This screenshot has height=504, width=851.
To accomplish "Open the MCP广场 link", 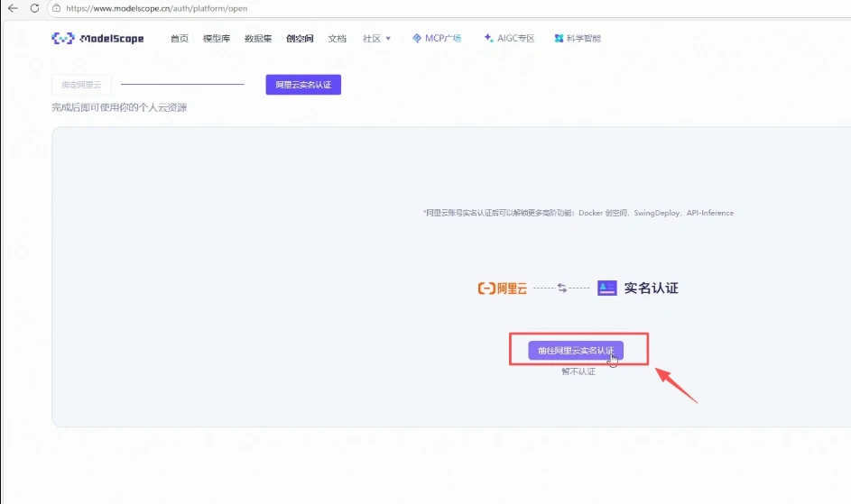I will (437, 39).
